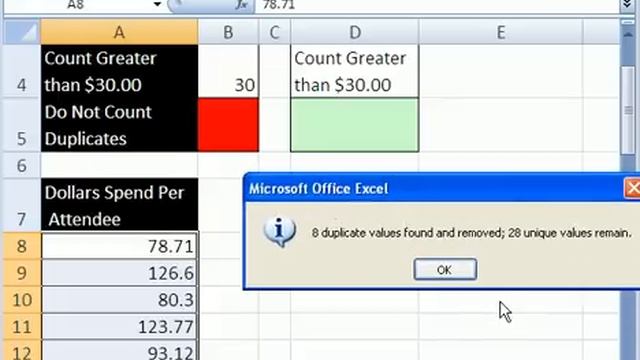Select column C header
The width and height of the screenshot is (640, 360).
(274, 32)
